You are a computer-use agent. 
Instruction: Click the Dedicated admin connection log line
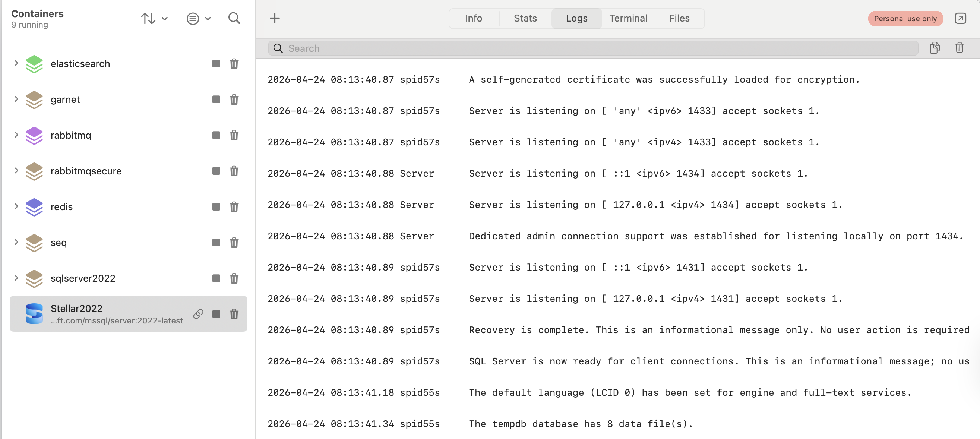pyautogui.click(x=615, y=236)
